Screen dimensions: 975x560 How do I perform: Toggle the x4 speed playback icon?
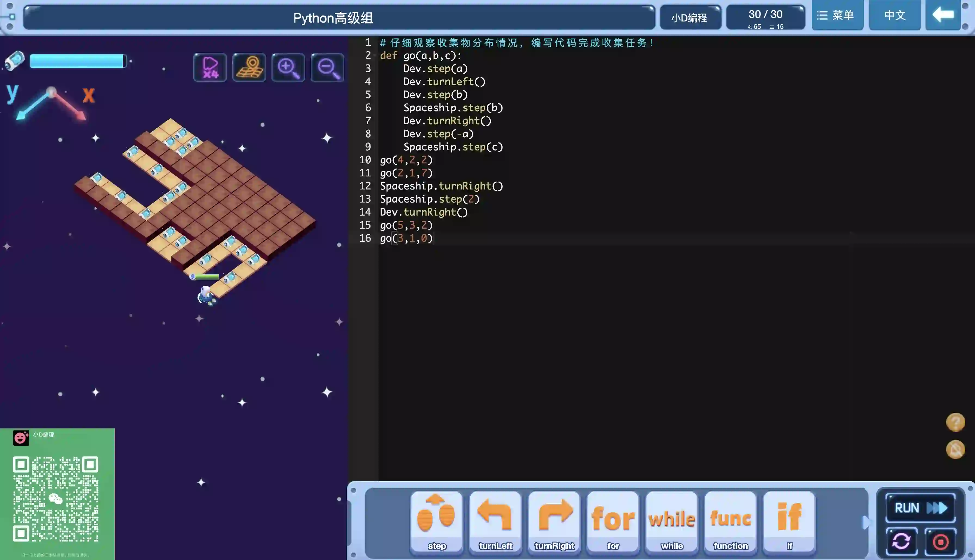click(x=210, y=67)
